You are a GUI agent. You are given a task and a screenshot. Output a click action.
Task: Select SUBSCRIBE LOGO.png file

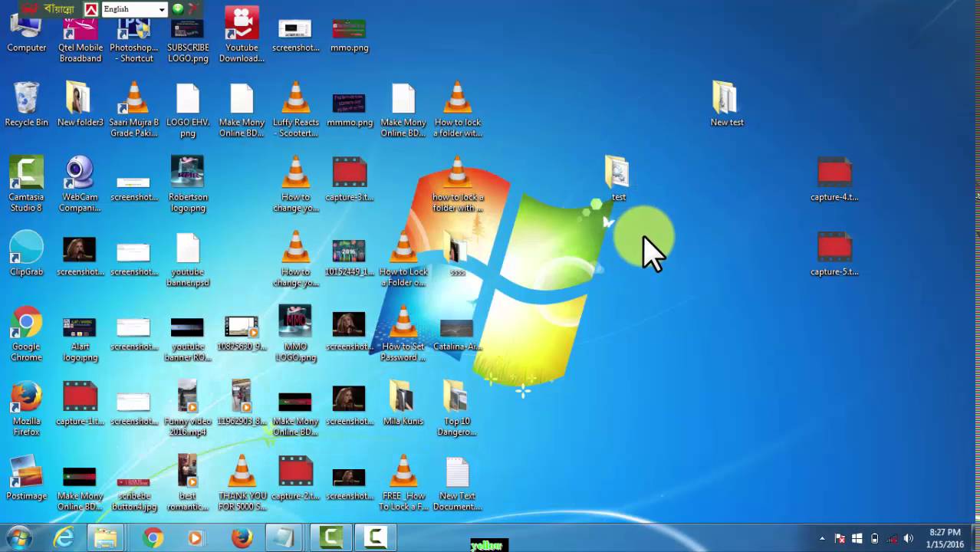[188, 41]
